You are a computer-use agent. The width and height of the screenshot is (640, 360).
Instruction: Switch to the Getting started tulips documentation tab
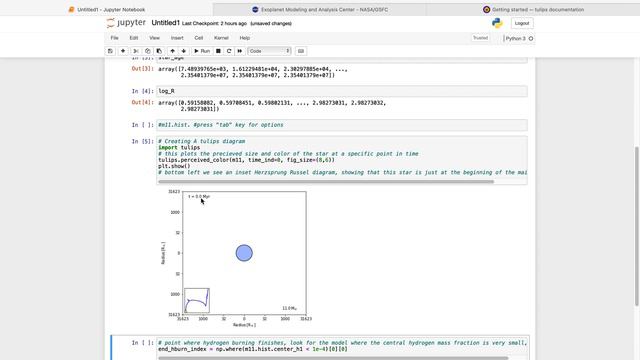533,9
